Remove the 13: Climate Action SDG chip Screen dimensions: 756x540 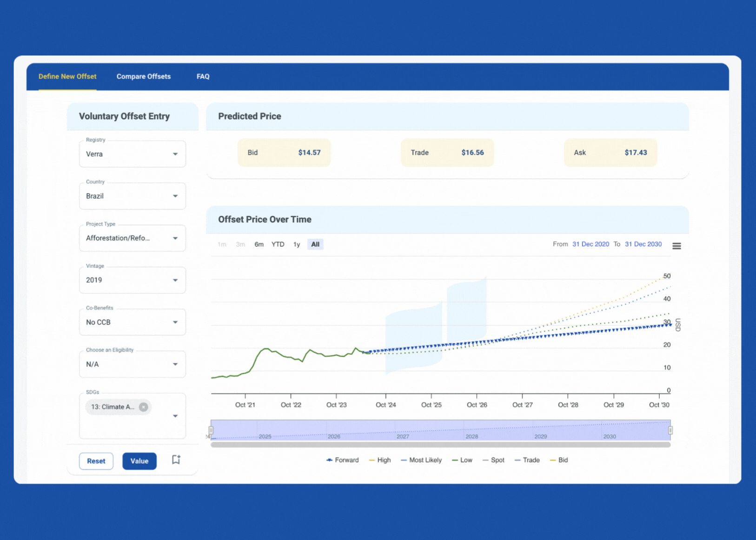point(144,407)
